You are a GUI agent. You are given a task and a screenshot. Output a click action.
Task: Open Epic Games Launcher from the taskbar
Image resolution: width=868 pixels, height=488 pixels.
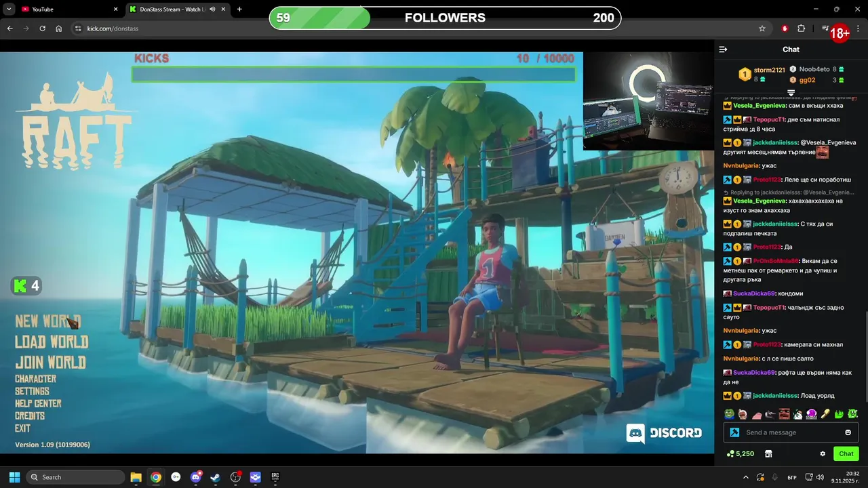click(275, 477)
